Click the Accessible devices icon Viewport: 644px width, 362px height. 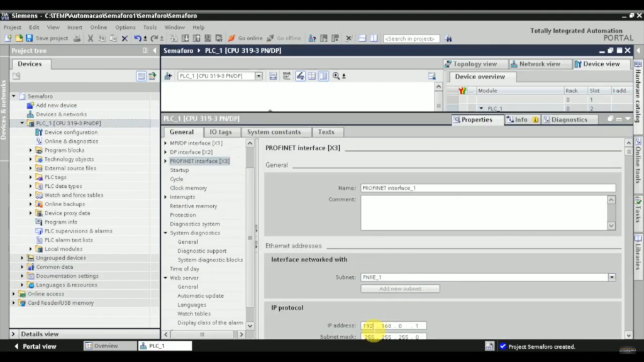click(x=312, y=38)
